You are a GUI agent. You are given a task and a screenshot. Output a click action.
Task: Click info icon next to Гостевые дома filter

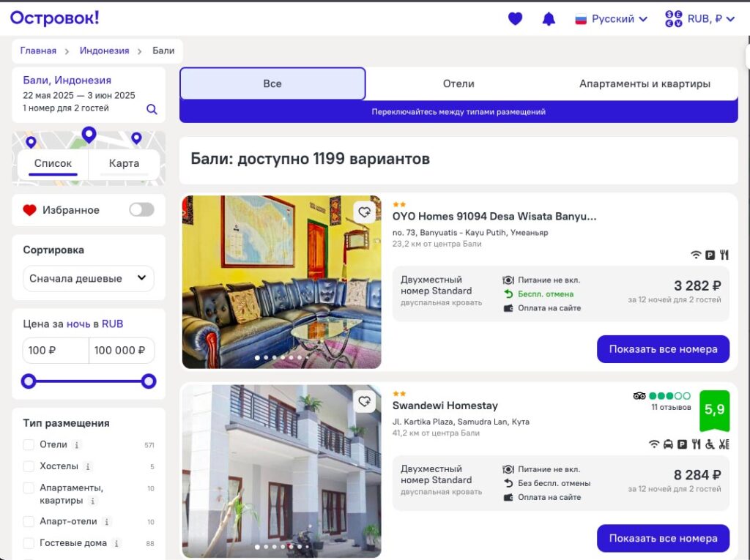[x=116, y=543]
